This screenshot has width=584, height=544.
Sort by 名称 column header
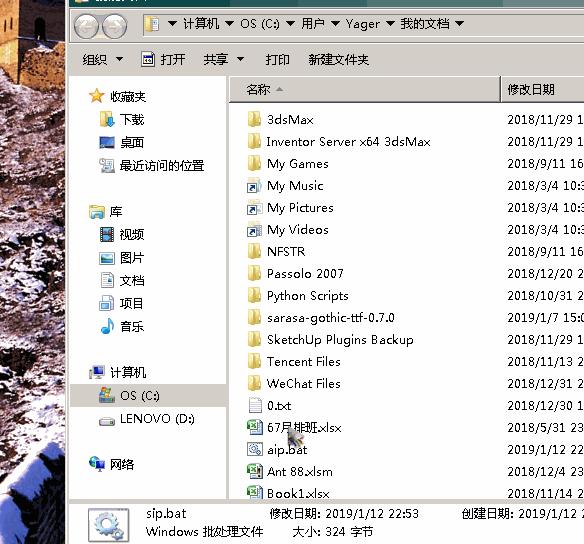[365, 89]
